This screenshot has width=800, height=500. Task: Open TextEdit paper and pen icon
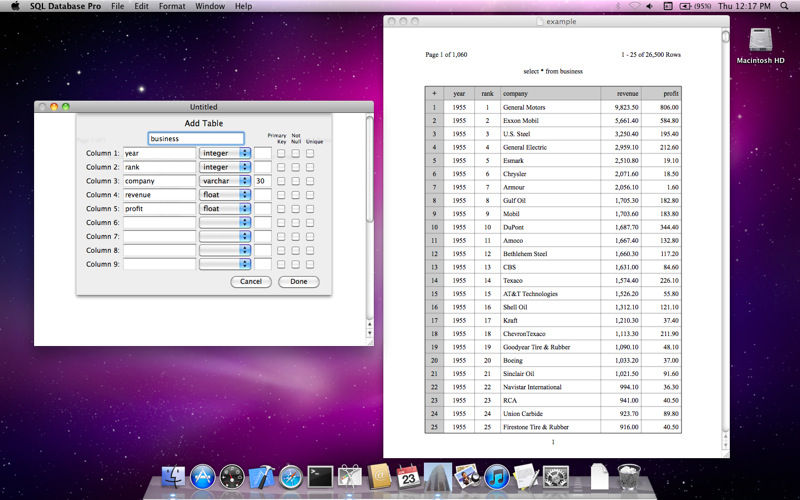click(x=526, y=477)
